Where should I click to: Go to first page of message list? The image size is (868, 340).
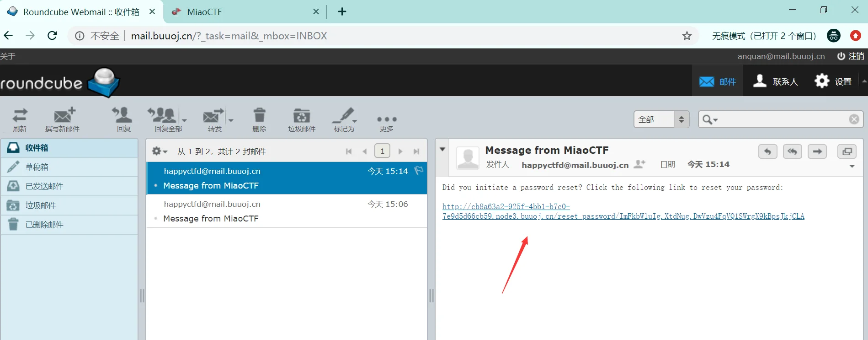(x=349, y=151)
